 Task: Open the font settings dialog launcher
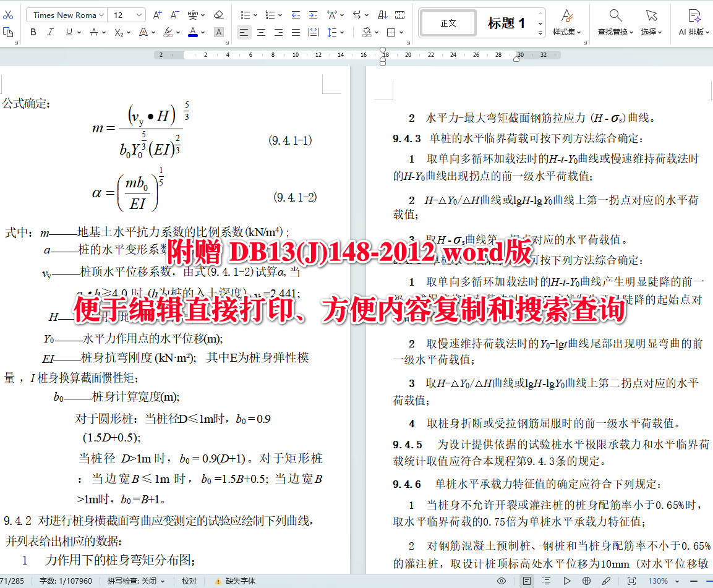[x=227, y=43]
